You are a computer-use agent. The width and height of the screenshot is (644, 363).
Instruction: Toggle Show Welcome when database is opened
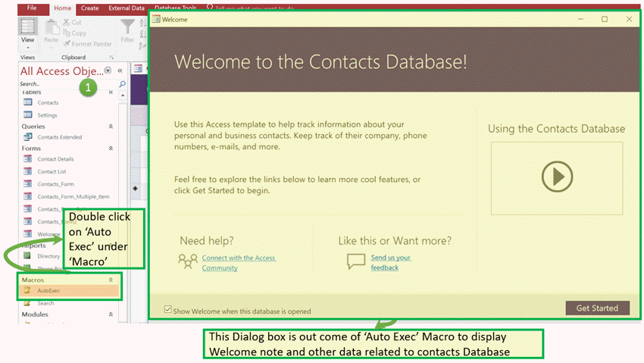pos(168,310)
